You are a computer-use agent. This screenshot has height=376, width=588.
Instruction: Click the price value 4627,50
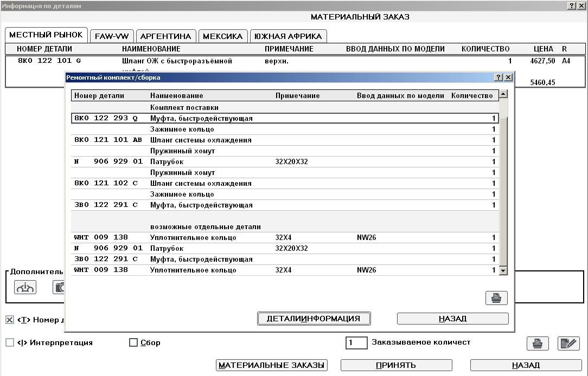[x=542, y=61]
